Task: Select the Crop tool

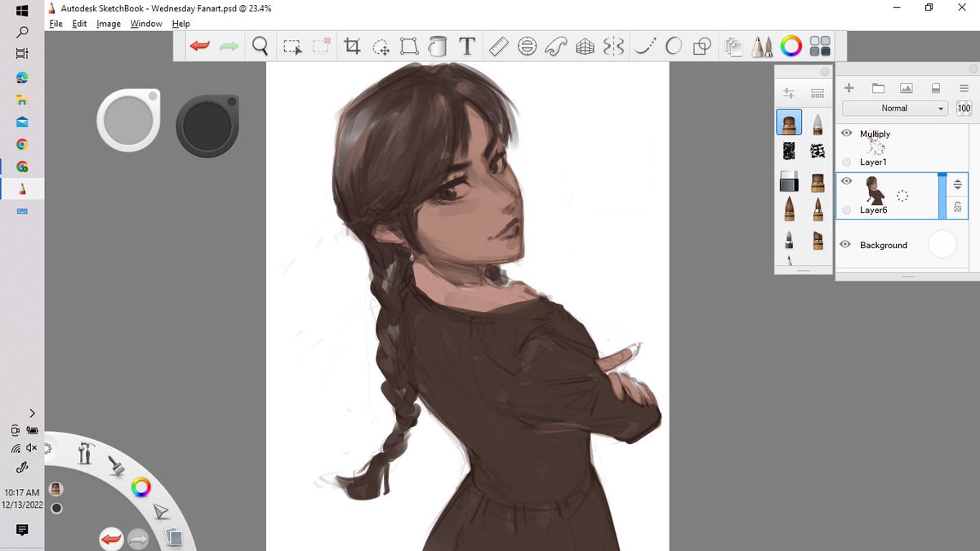Action: coord(352,47)
